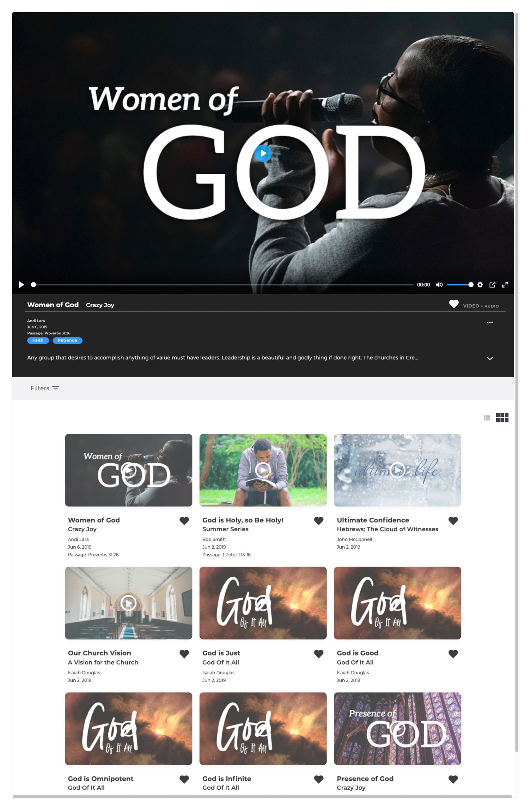Open Our Church Vision sermon thumbnail
The image size is (531, 812).
pos(128,603)
